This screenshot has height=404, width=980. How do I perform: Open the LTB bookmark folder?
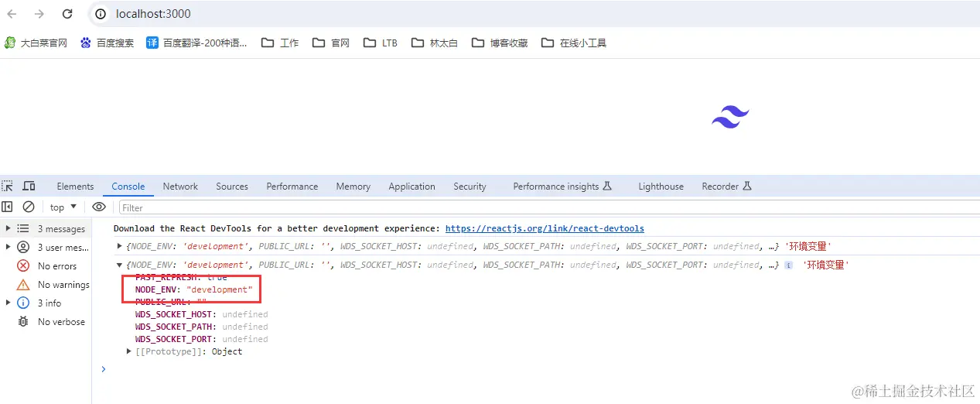[381, 43]
